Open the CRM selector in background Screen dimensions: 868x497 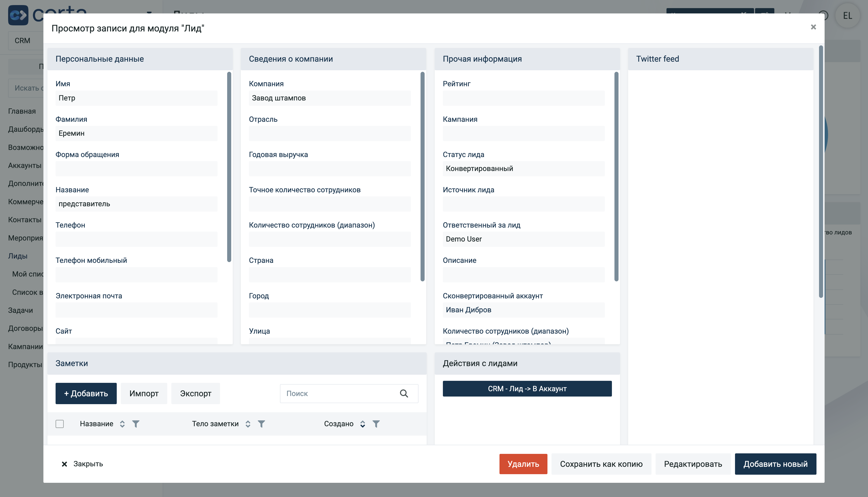click(26, 41)
